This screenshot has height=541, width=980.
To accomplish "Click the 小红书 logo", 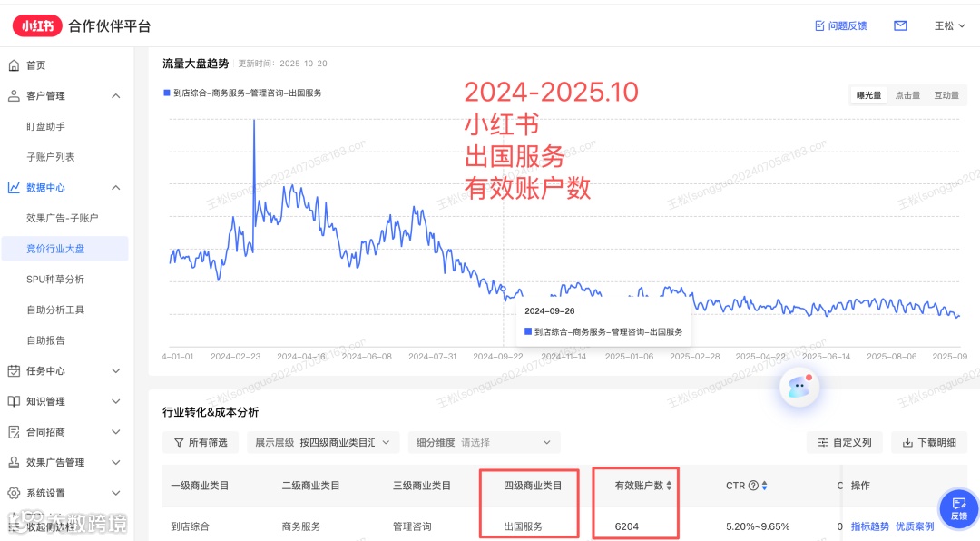I will click(x=37, y=26).
